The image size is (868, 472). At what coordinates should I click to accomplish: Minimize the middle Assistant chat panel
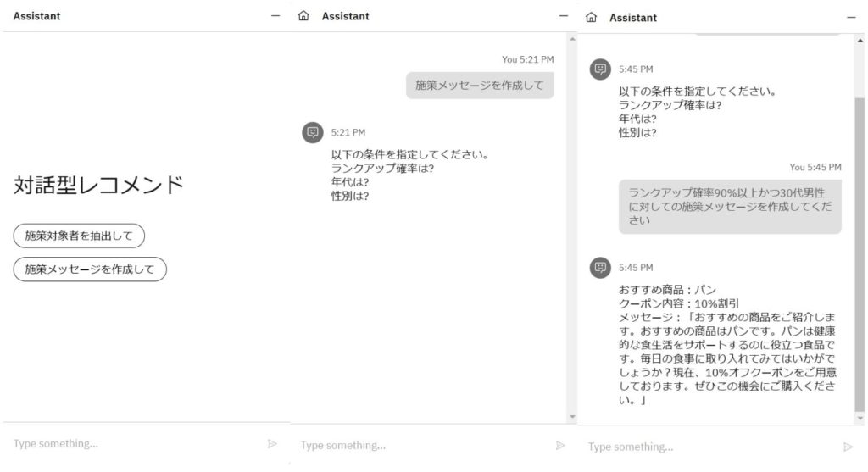[x=564, y=16]
